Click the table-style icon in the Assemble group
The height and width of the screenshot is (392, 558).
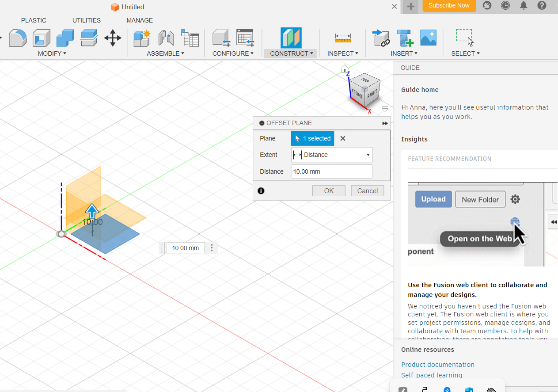click(190, 38)
